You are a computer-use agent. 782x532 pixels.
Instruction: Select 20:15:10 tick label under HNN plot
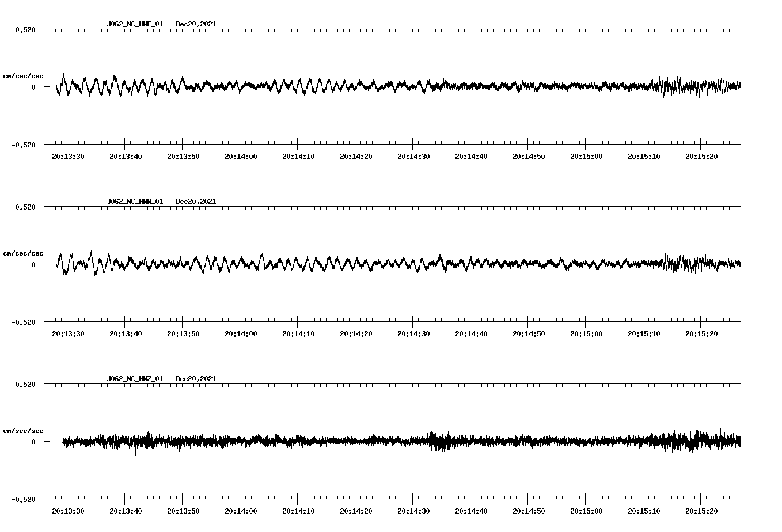pyautogui.click(x=644, y=333)
